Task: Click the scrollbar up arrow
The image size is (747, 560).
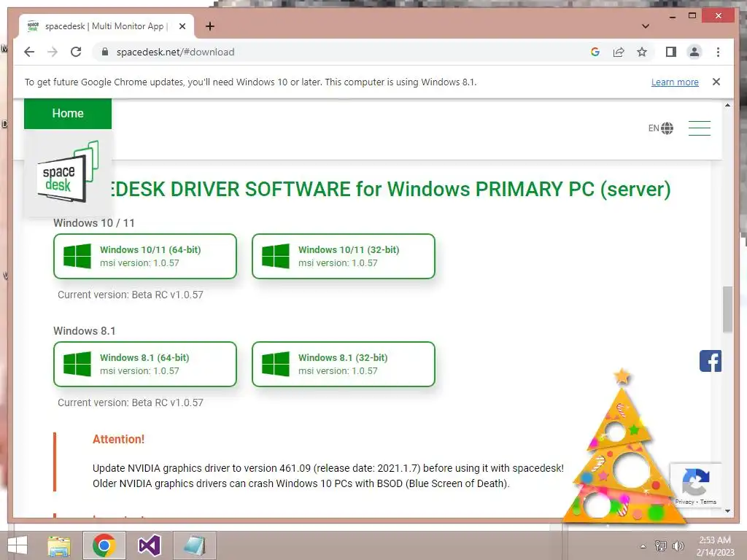Action: [x=727, y=105]
